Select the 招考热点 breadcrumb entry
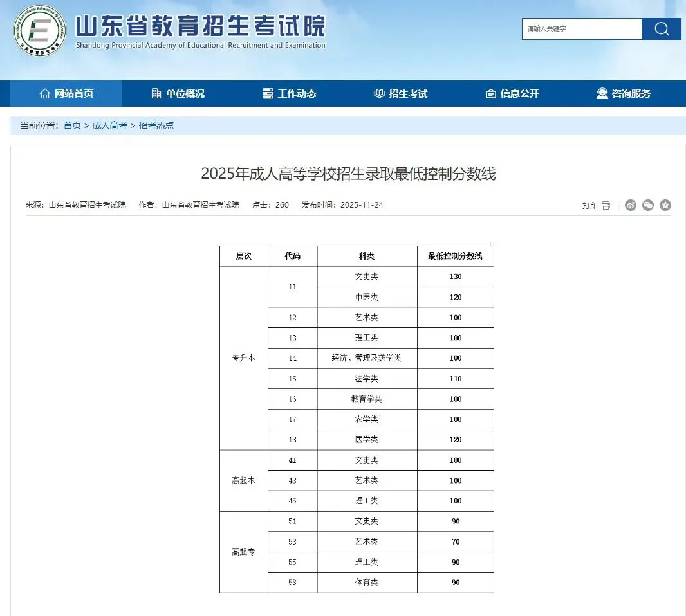This screenshot has width=686, height=616. [156, 125]
